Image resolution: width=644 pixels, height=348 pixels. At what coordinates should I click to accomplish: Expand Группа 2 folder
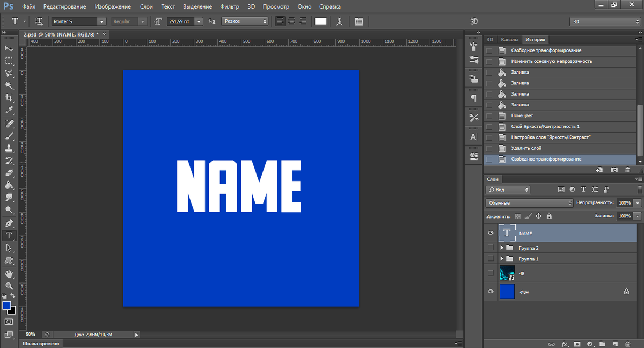(x=501, y=248)
